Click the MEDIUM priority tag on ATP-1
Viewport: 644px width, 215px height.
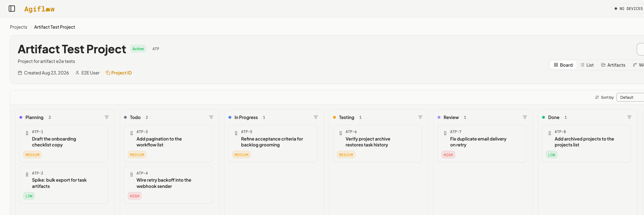click(x=32, y=155)
